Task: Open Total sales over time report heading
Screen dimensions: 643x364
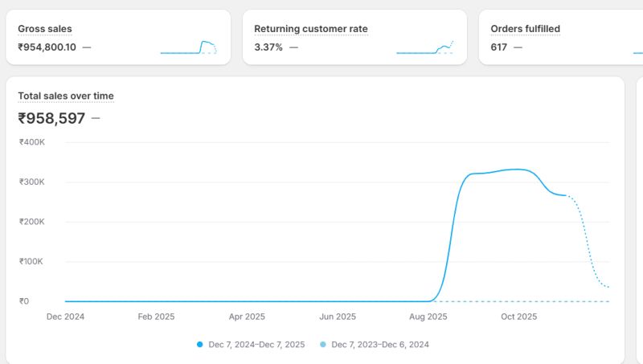Action: (66, 96)
